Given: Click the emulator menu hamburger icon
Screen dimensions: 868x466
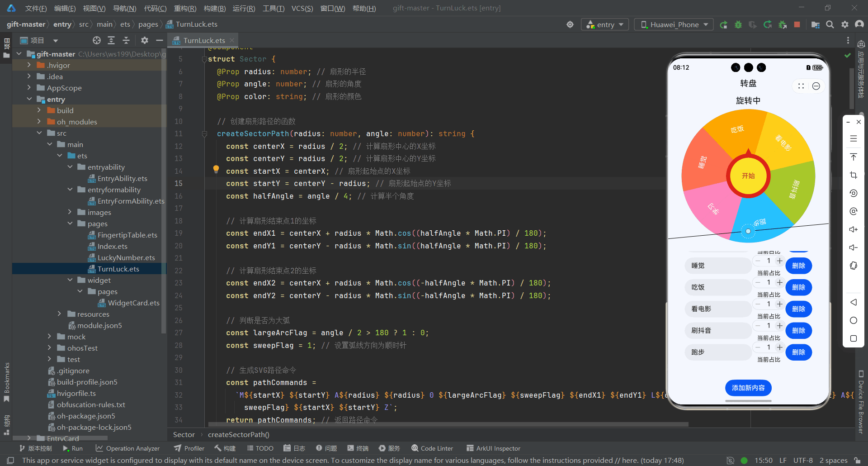Looking at the screenshot, I should (x=854, y=139).
